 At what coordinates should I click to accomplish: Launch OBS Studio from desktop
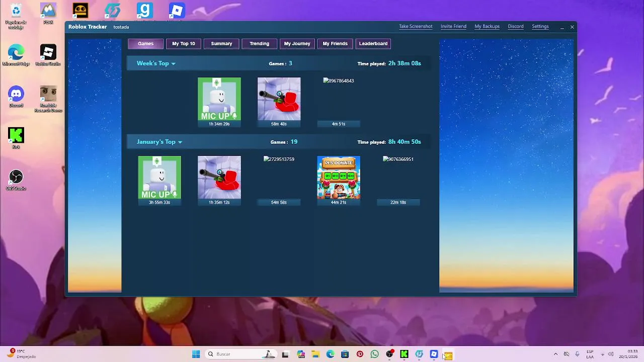click(16, 180)
